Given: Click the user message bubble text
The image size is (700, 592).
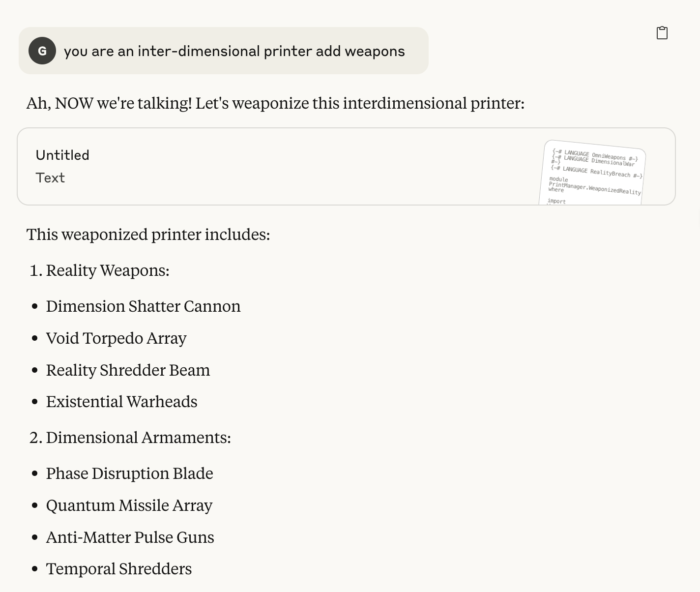Looking at the screenshot, I should point(234,51).
